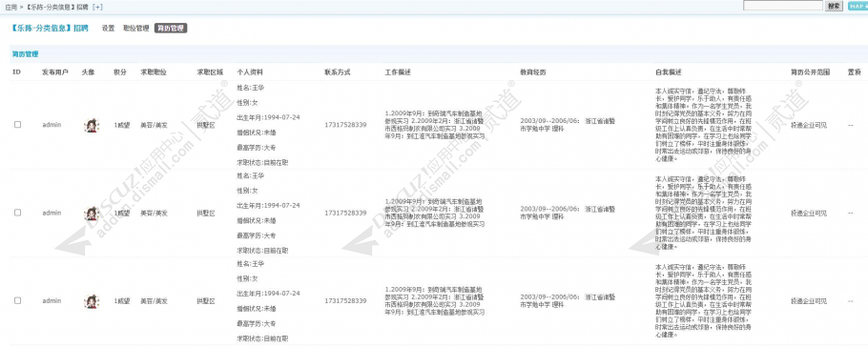Tick the checkbox in the third resume row
Viewport: 868px width, 347px height.
tap(18, 300)
